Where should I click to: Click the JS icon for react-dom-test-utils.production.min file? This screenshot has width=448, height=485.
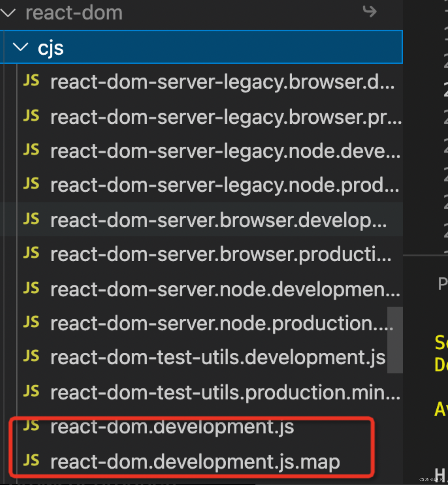[31, 391]
